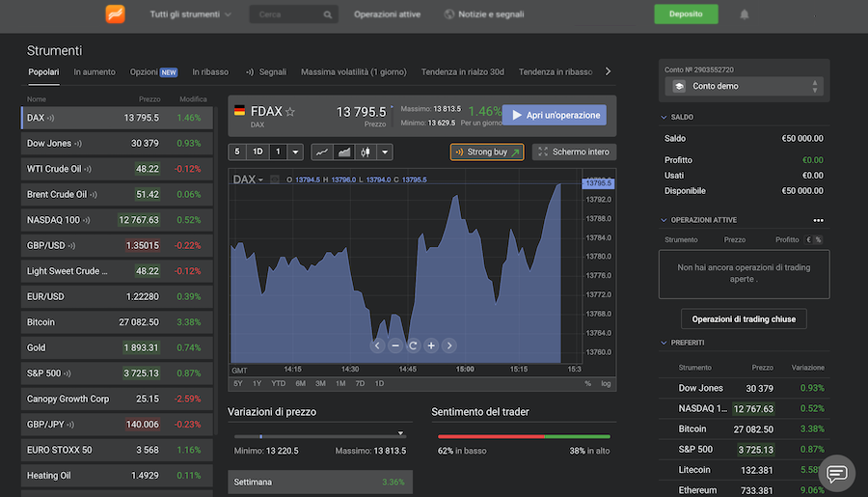The image size is (868, 497).
Task: Toggle chart log scale
Action: (607, 383)
